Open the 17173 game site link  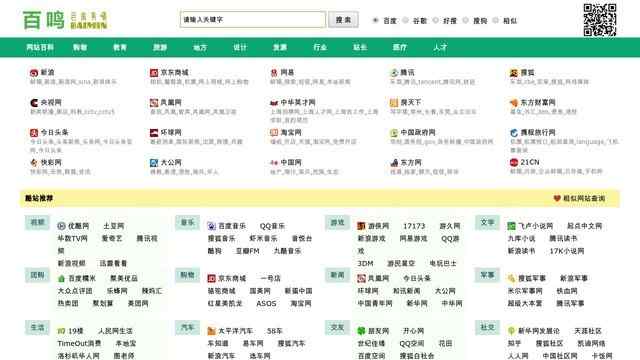click(414, 226)
